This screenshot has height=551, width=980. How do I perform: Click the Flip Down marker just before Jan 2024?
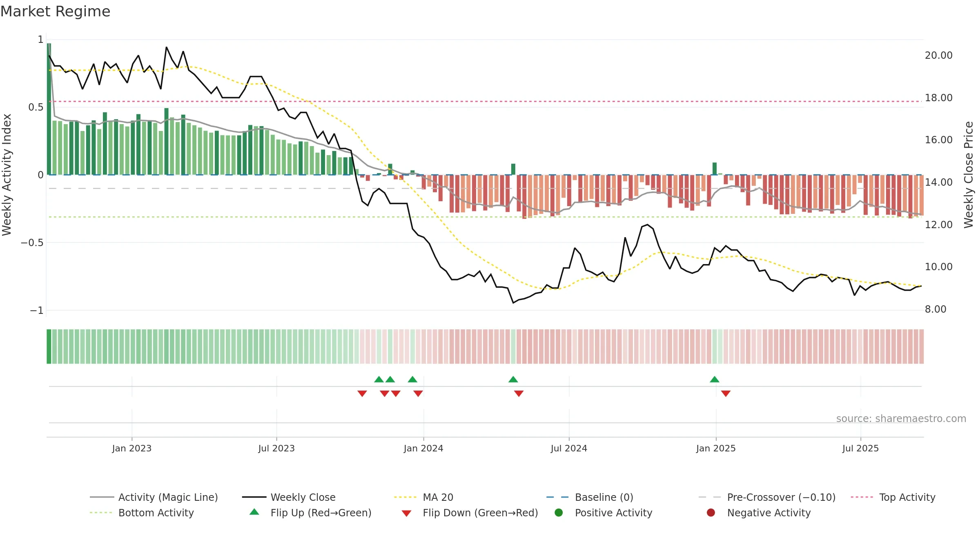418,393
